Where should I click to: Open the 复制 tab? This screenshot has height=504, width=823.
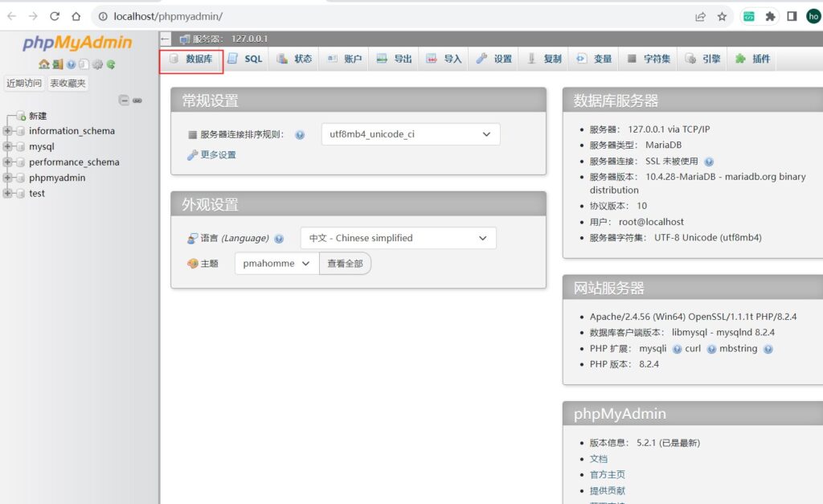(544, 59)
